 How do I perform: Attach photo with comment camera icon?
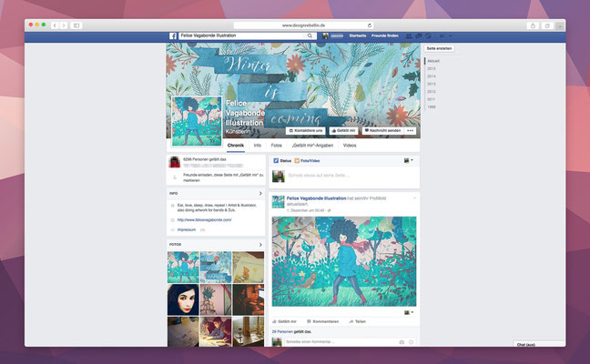coord(402,342)
